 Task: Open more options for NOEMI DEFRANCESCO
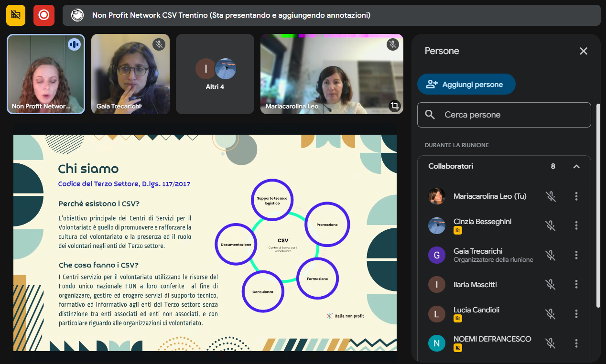576,343
